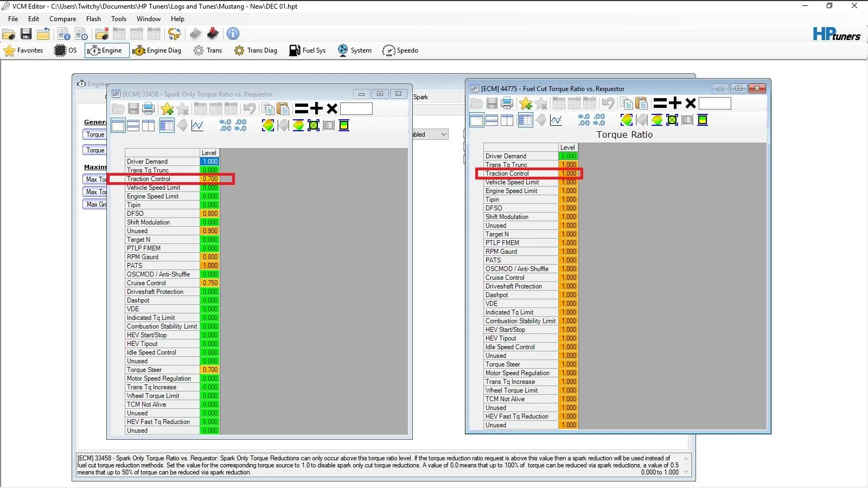Select Driver Demand 1.000 cell in Spark Only table
Viewport: 868px width, 488px height.
coord(210,162)
